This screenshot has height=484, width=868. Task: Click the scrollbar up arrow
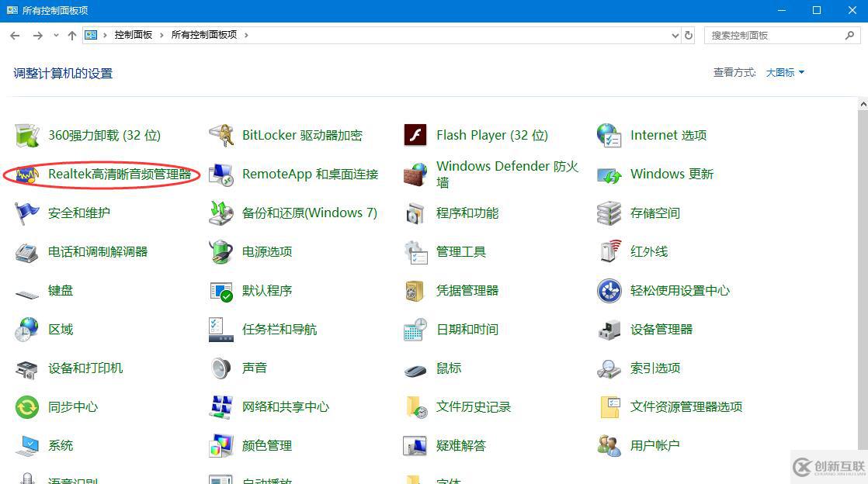pyautogui.click(x=863, y=104)
